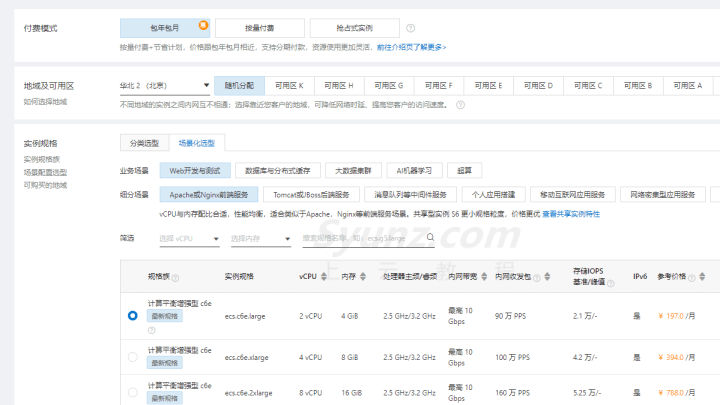Click the help icon beside 规格族 column header
This screenshot has height=405, width=720.
[175, 277]
